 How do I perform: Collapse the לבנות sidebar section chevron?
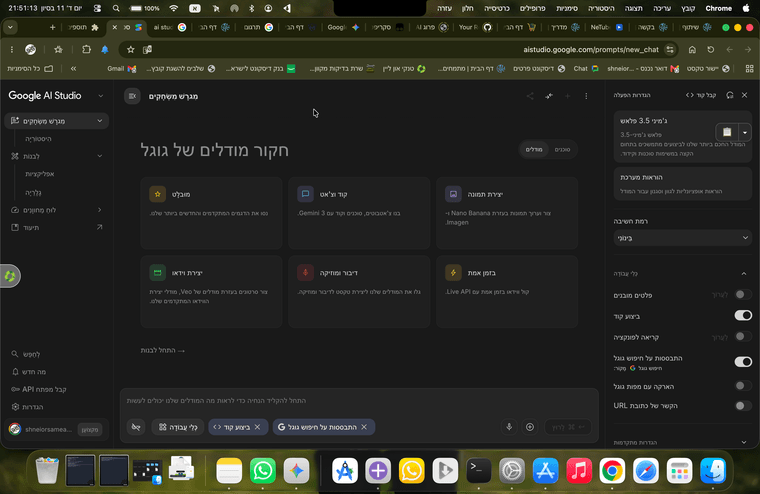point(99,156)
